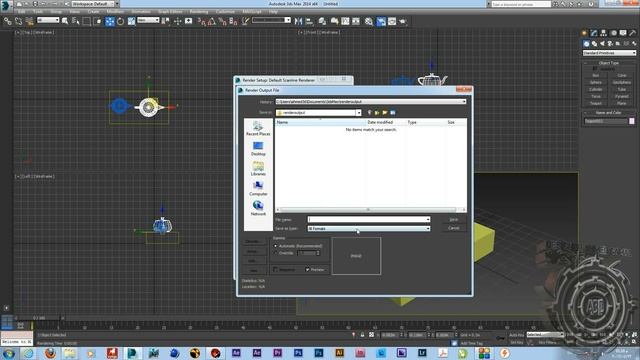Image resolution: width=640 pixels, height=360 pixels.
Task: Click the Save button in the dialog
Action: 453,220
